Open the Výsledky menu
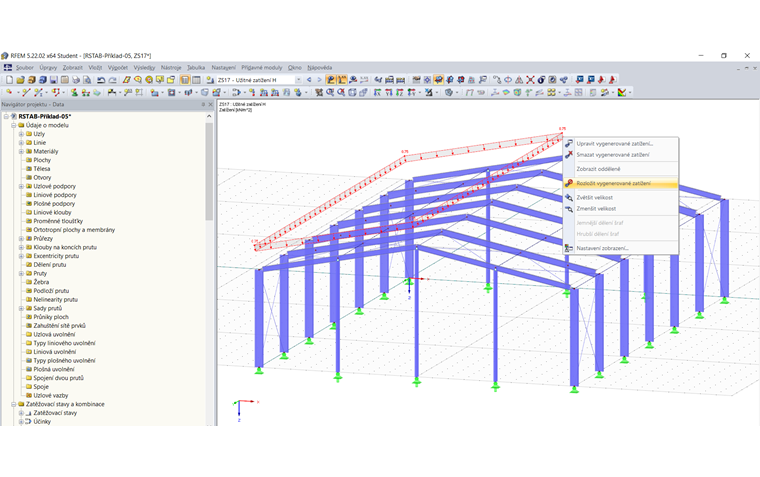Screen dimensions: 760x477 coord(144,68)
